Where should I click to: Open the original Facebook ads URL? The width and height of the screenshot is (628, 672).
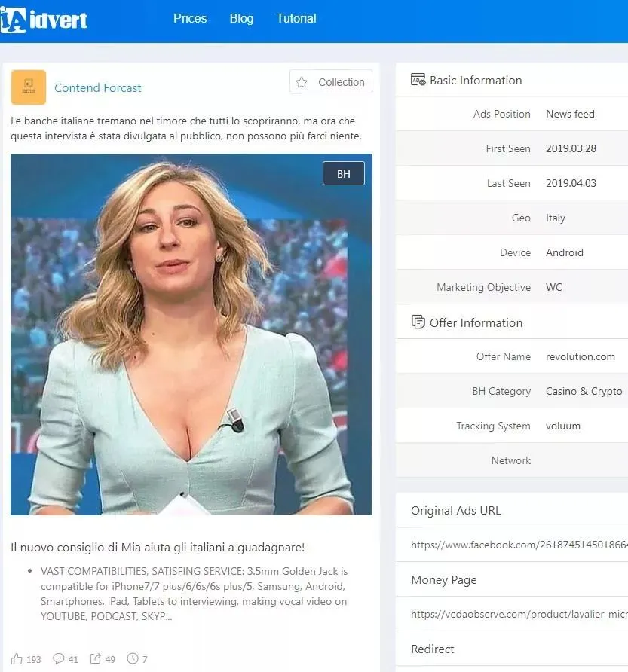519,545
